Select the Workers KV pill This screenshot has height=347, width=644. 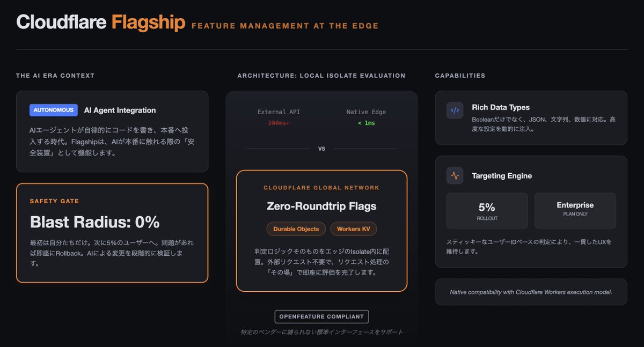(x=354, y=229)
